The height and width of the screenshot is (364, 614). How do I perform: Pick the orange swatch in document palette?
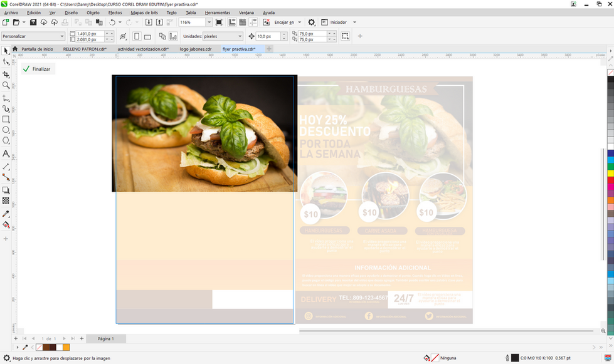click(66, 347)
